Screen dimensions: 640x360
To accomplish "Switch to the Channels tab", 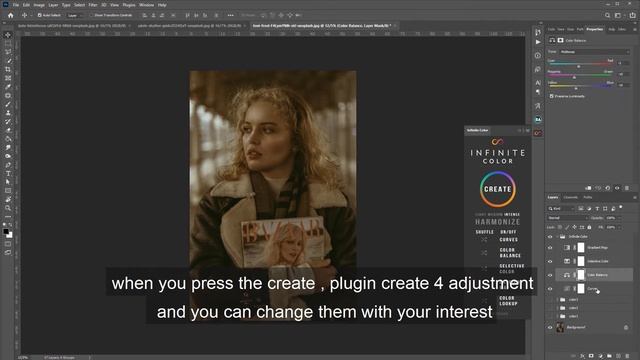I will coord(571,198).
